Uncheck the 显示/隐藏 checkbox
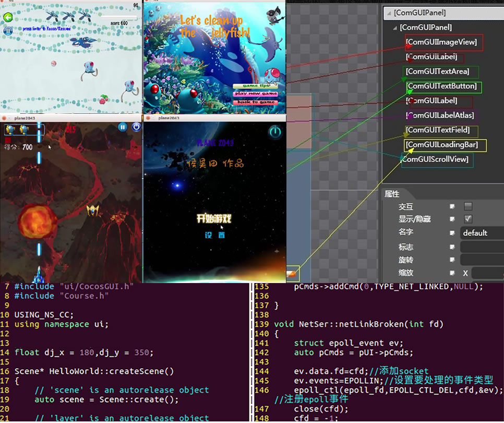 coord(468,219)
